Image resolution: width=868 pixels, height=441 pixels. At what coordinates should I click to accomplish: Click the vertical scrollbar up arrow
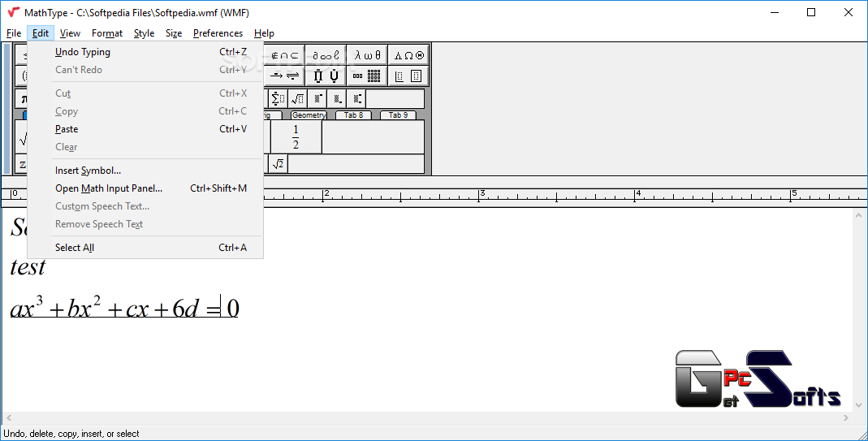[x=858, y=215]
